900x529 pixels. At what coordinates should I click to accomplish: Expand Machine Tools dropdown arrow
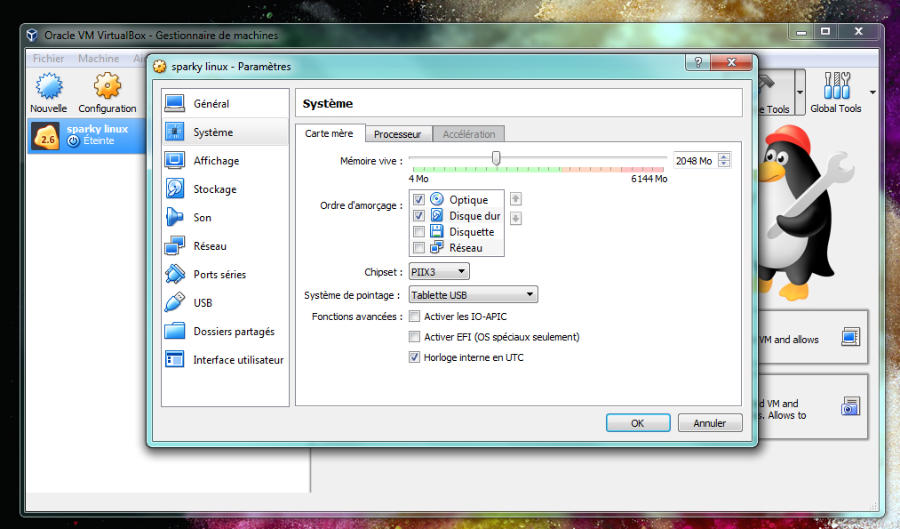[800, 92]
